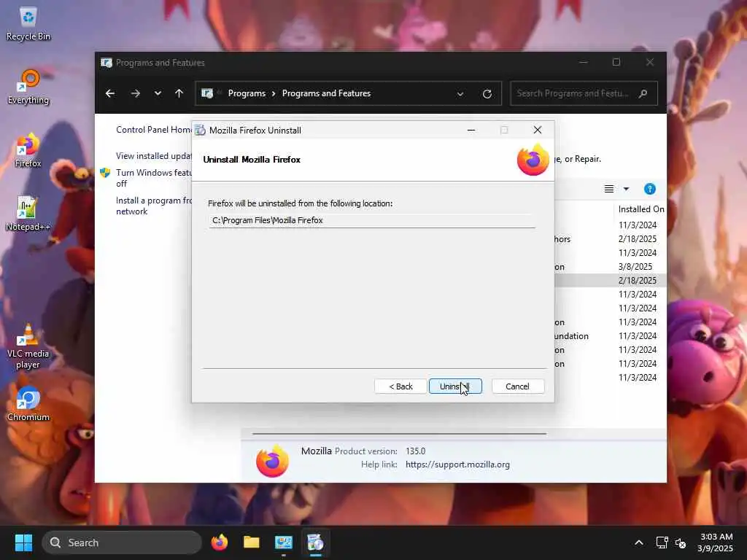Click the view layout icon in the list toolbar
Screen dimensions: 747x560
(609, 189)
